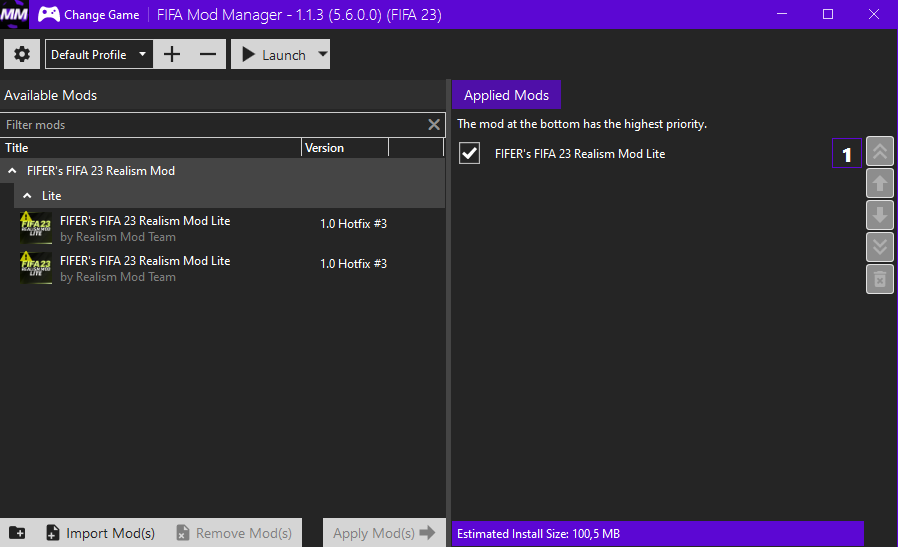Collapse the Lite subgroup
The image size is (898, 547).
pyautogui.click(x=27, y=196)
